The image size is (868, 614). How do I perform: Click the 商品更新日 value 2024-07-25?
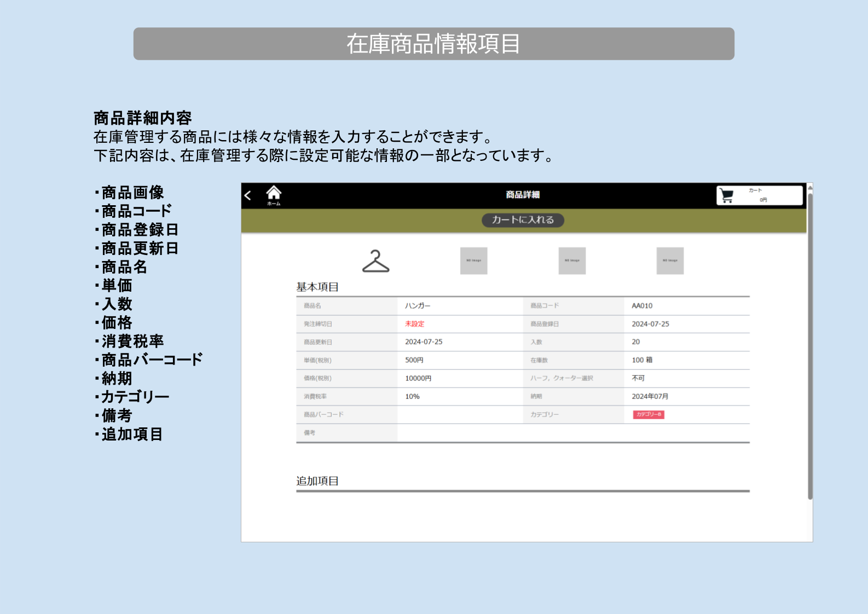424,342
